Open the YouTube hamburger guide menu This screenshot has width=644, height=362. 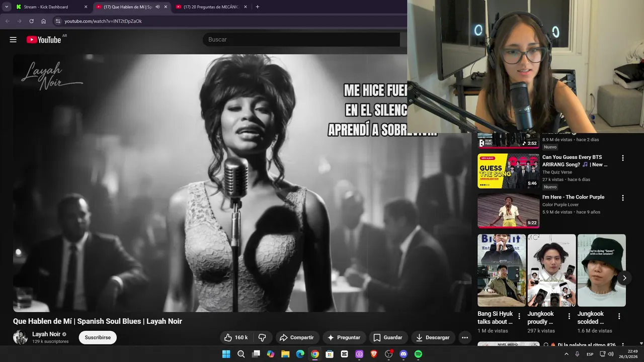pyautogui.click(x=13, y=40)
